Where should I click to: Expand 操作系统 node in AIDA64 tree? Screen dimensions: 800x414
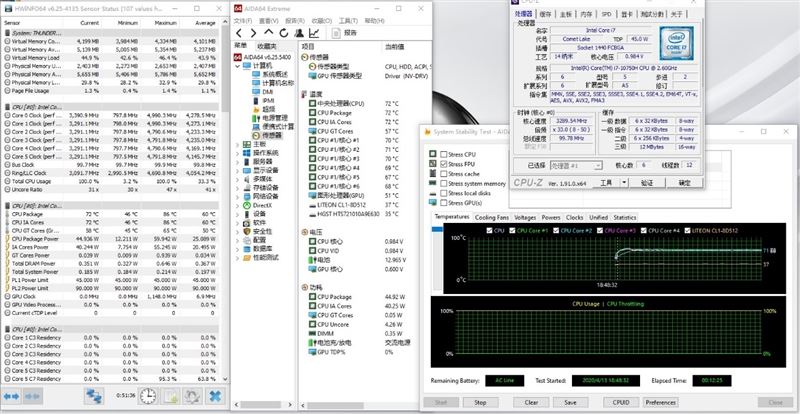[237, 153]
